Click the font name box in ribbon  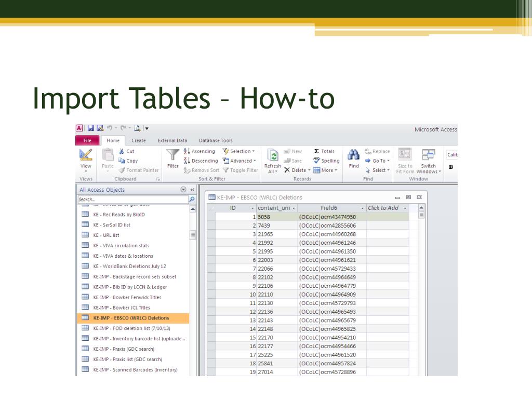[x=452, y=155]
